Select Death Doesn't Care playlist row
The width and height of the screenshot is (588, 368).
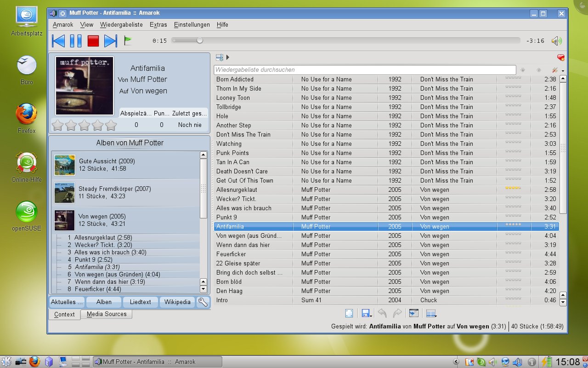click(386, 171)
